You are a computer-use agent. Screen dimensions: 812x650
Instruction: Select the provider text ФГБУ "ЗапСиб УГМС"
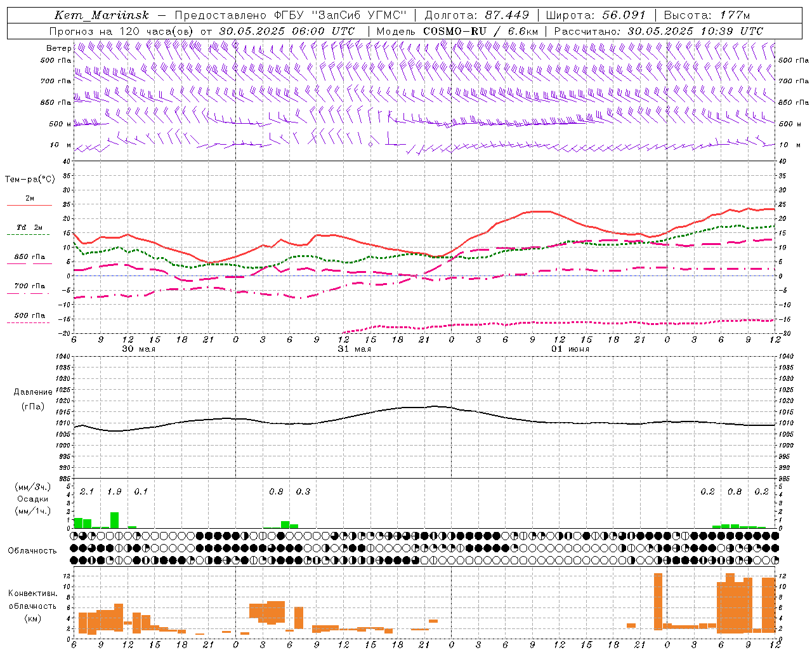pyautogui.click(x=341, y=15)
